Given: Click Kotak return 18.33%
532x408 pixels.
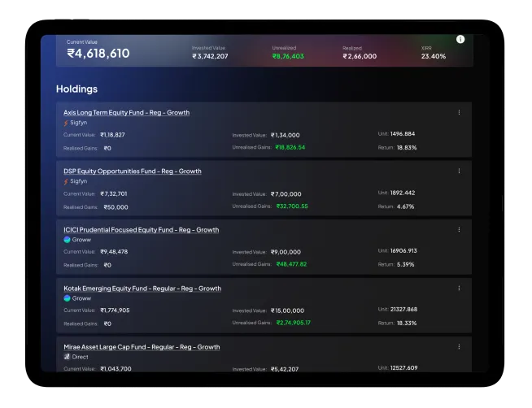Looking at the screenshot, I should (x=407, y=323).
